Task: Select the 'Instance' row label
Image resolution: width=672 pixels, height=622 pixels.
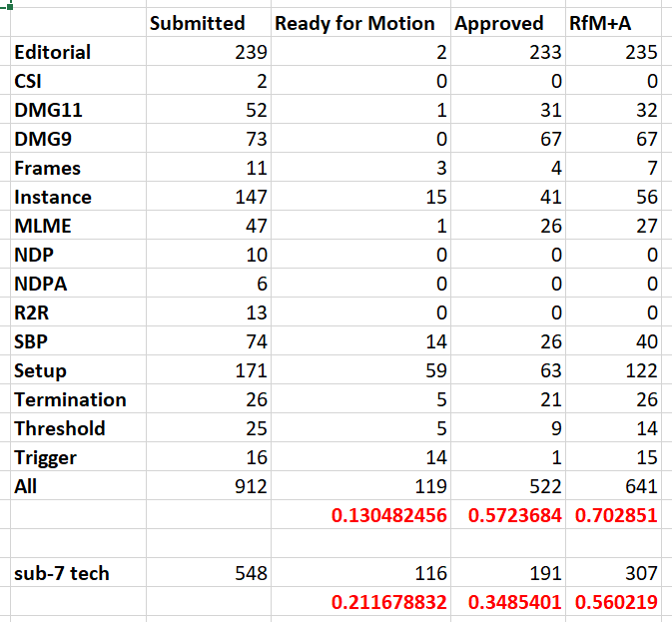Action: [x=79, y=196]
